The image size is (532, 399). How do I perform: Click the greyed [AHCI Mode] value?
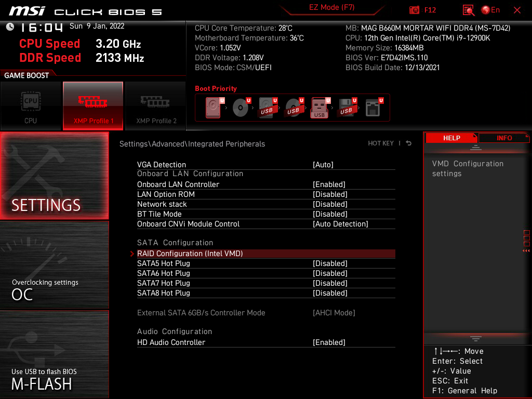click(334, 312)
